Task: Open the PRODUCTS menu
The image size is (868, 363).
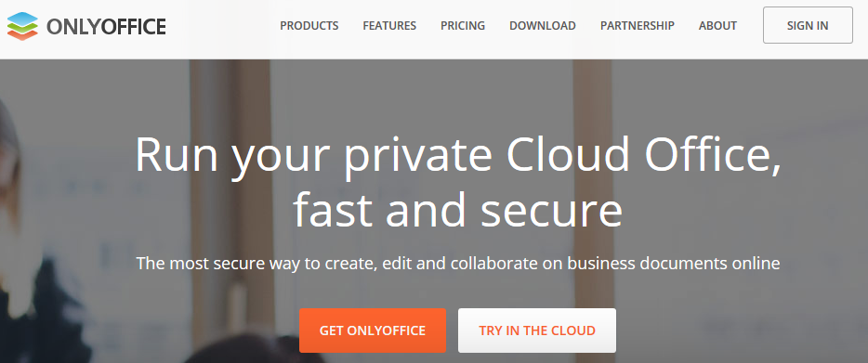Action: (x=309, y=25)
